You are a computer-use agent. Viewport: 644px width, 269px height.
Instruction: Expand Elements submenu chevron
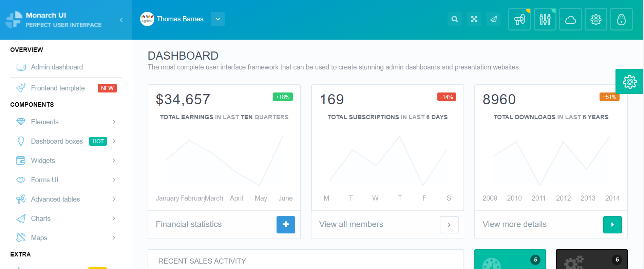[x=114, y=122]
